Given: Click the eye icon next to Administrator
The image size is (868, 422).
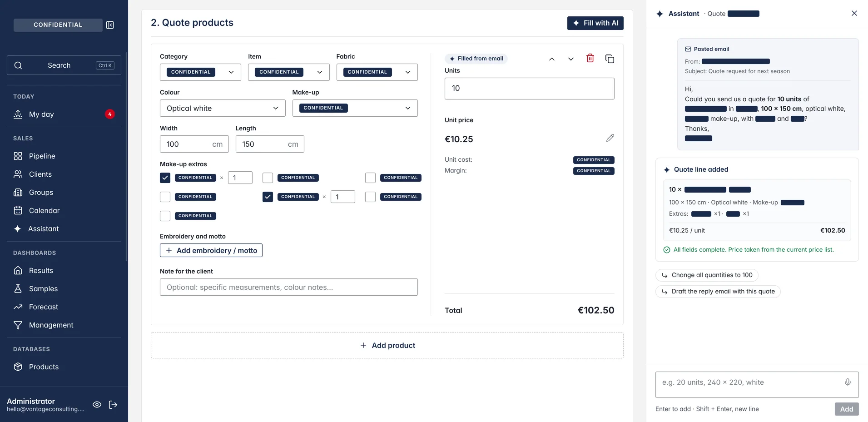Looking at the screenshot, I should tap(97, 405).
